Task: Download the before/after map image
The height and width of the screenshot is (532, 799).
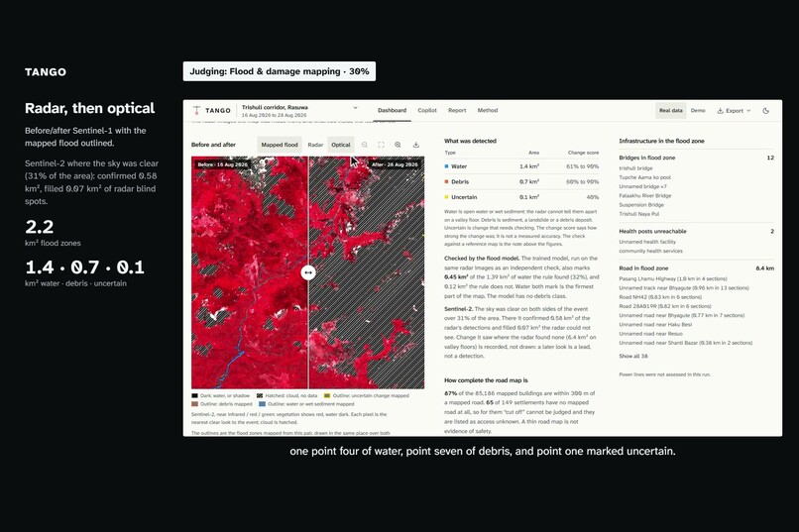Action: pos(415,145)
